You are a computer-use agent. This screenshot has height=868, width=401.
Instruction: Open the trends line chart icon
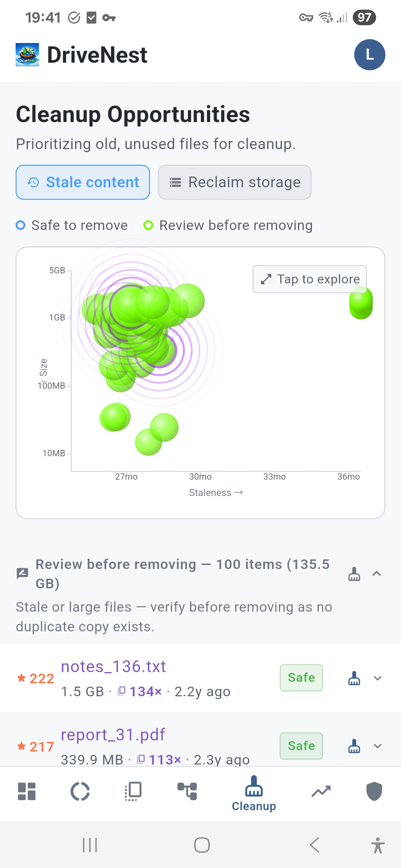pos(321,791)
